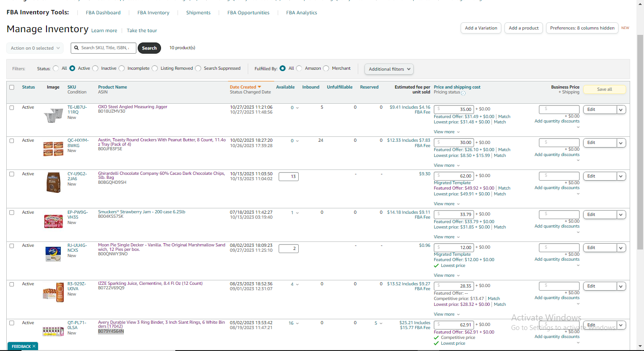The image size is (644, 351).
Task: Select the Active status filter
Action: [x=72, y=68]
